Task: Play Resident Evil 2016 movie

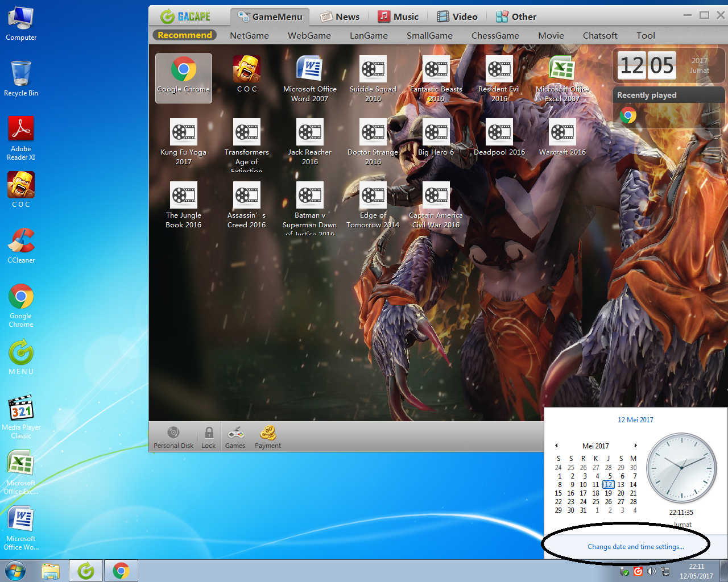Action: (499, 79)
